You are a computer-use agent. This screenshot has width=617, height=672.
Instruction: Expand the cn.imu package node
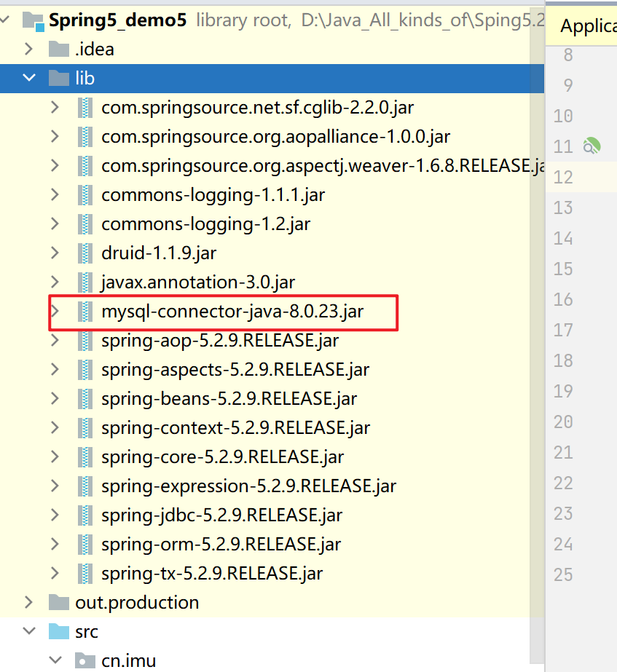56,660
